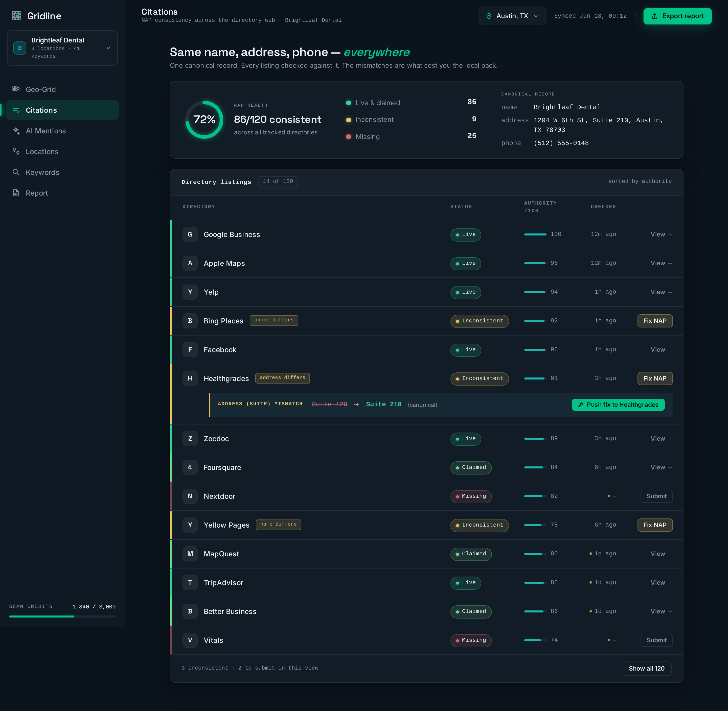Click the Nextdoor N letter icon
728x711 pixels.
pos(190,496)
